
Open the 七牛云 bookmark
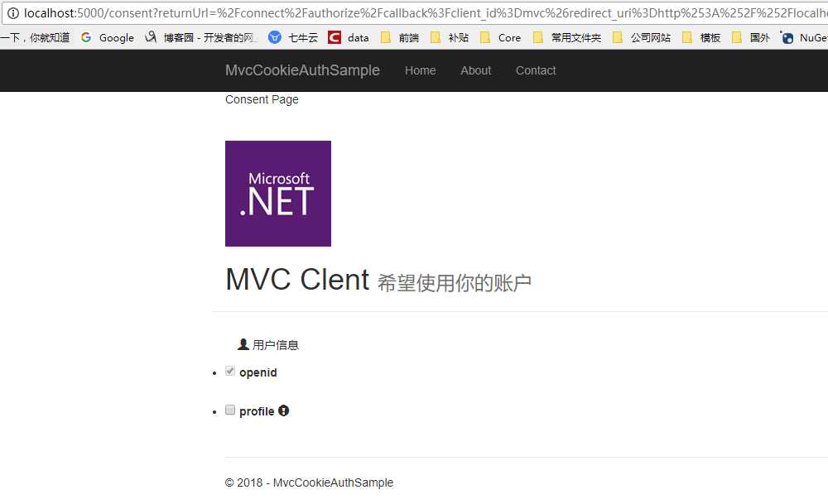[293, 37]
